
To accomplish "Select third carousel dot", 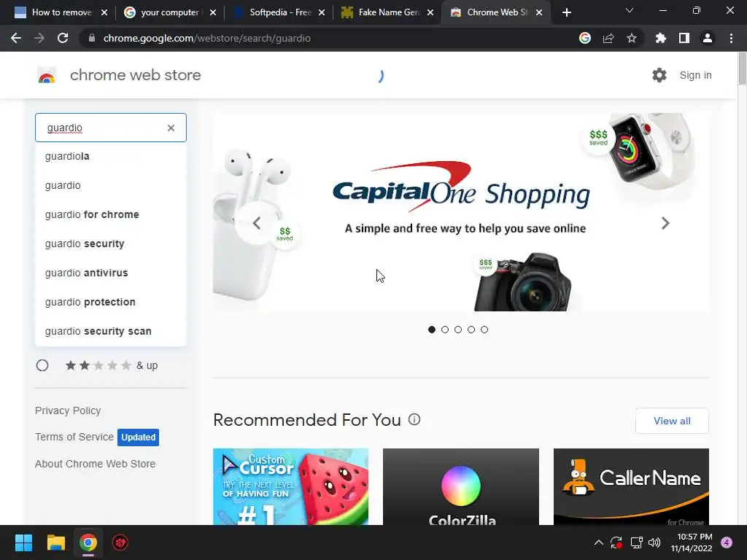I will 458,330.
